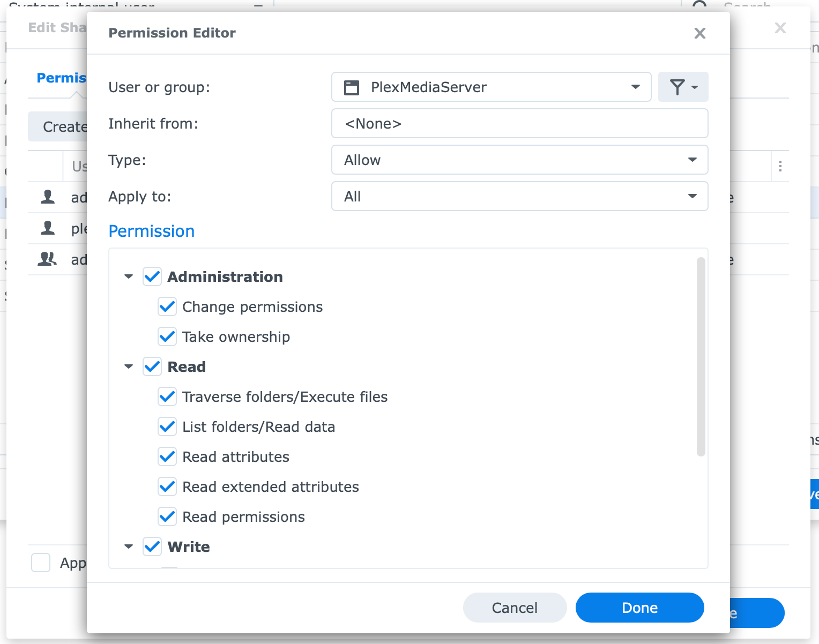Uncheck the Write group checkbox

[152, 546]
